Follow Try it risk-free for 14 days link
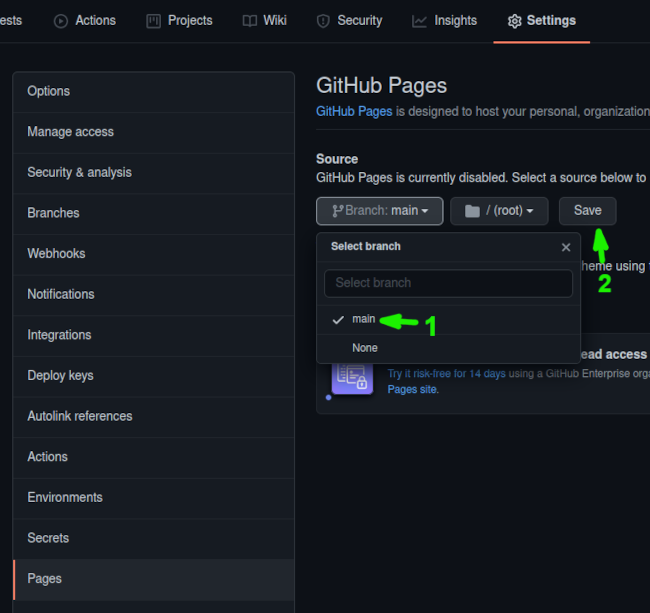Viewport: 650px width, 613px height. click(x=446, y=374)
